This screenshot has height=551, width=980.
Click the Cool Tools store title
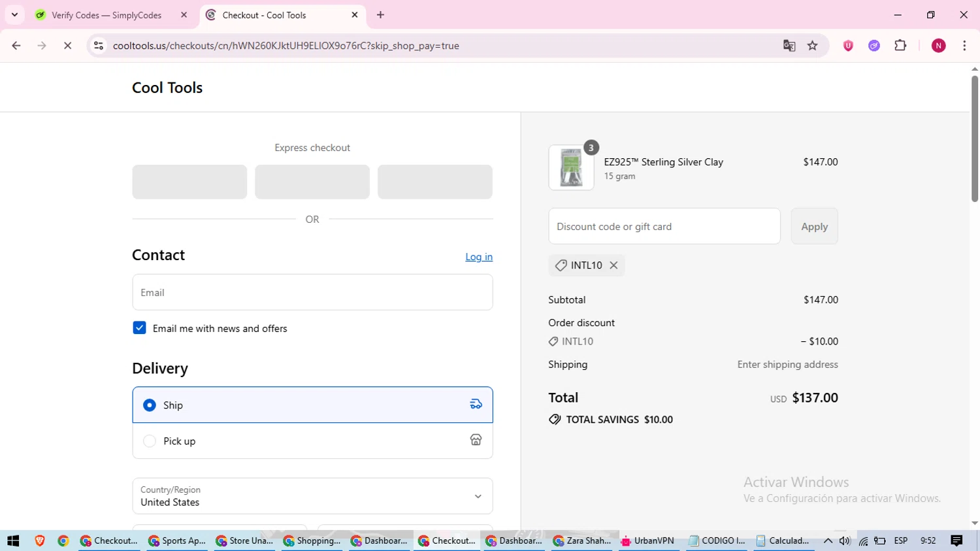167,88
